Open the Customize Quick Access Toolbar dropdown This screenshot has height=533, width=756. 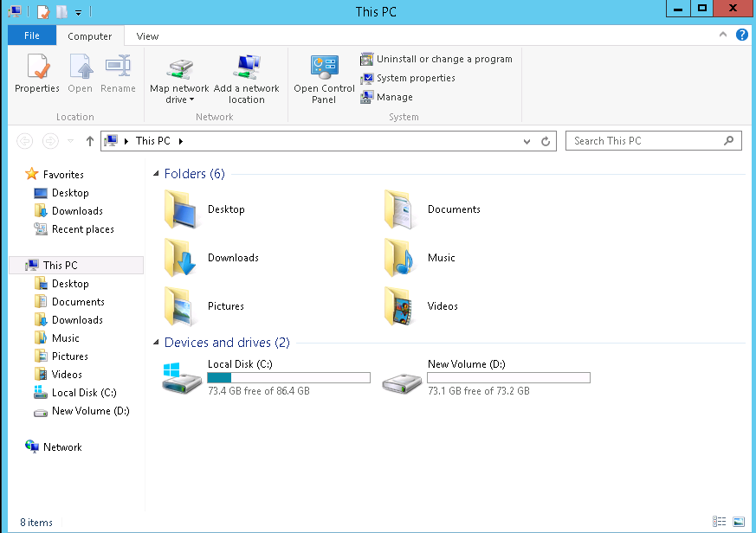coord(78,12)
